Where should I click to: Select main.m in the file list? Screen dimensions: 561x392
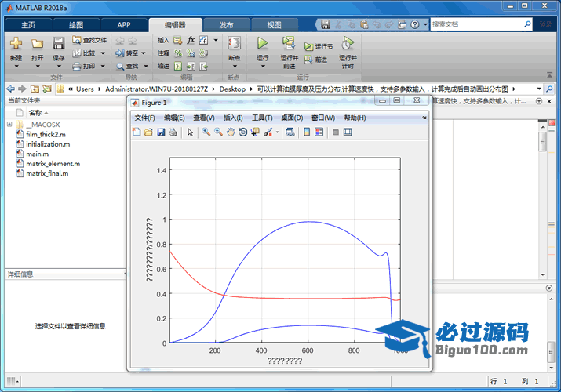coord(37,154)
